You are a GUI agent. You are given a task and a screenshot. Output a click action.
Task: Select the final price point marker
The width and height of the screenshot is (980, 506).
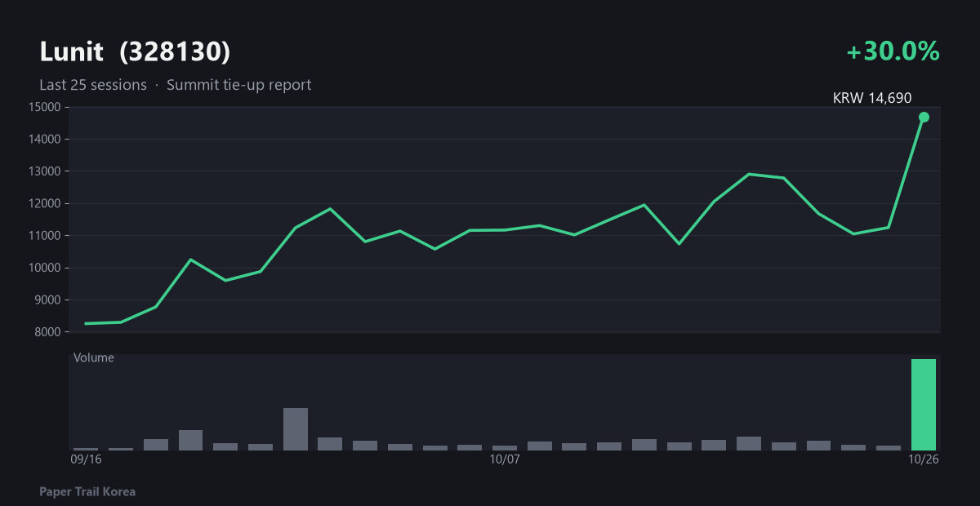tap(924, 118)
